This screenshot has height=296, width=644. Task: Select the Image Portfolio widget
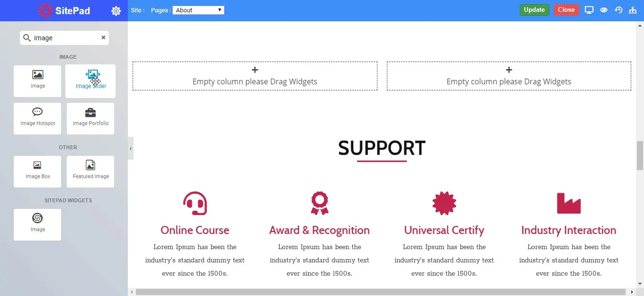click(x=90, y=118)
